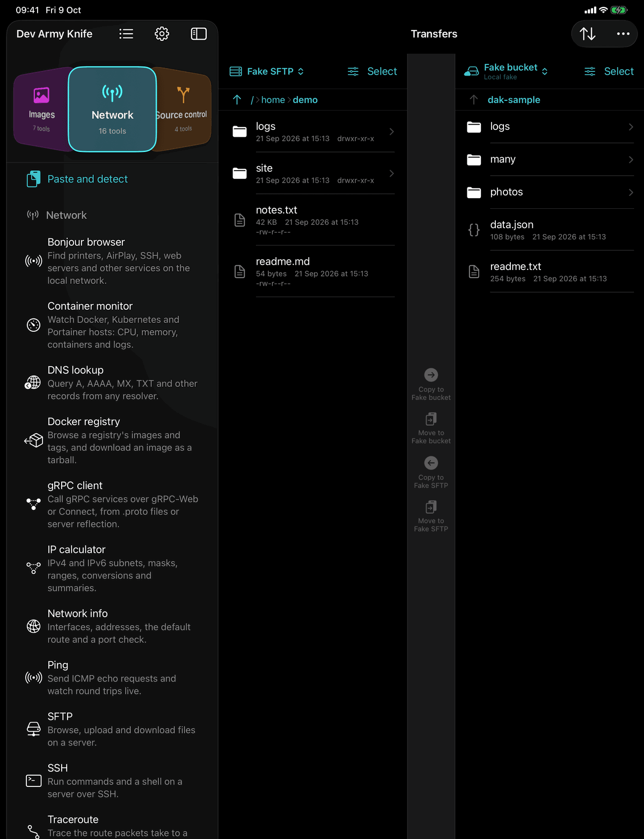The image size is (644, 839).
Task: Select data.json file
Action: click(x=550, y=230)
